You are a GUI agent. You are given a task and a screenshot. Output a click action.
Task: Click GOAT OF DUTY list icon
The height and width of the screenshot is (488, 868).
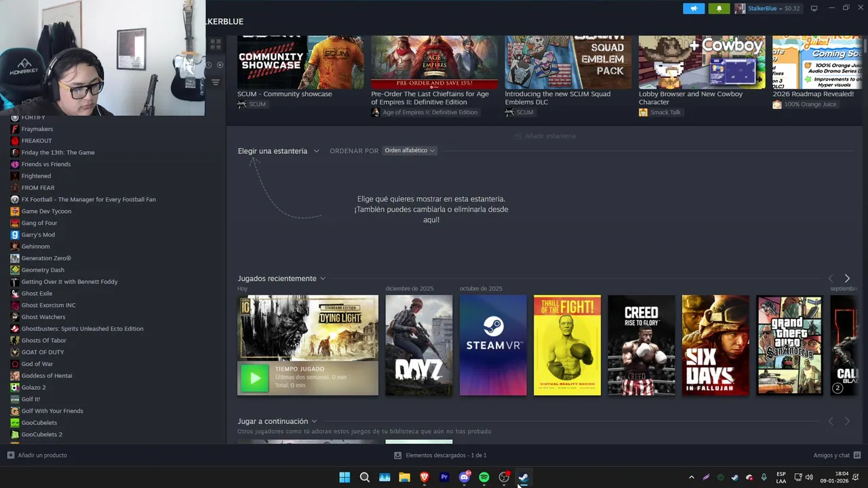(15, 352)
